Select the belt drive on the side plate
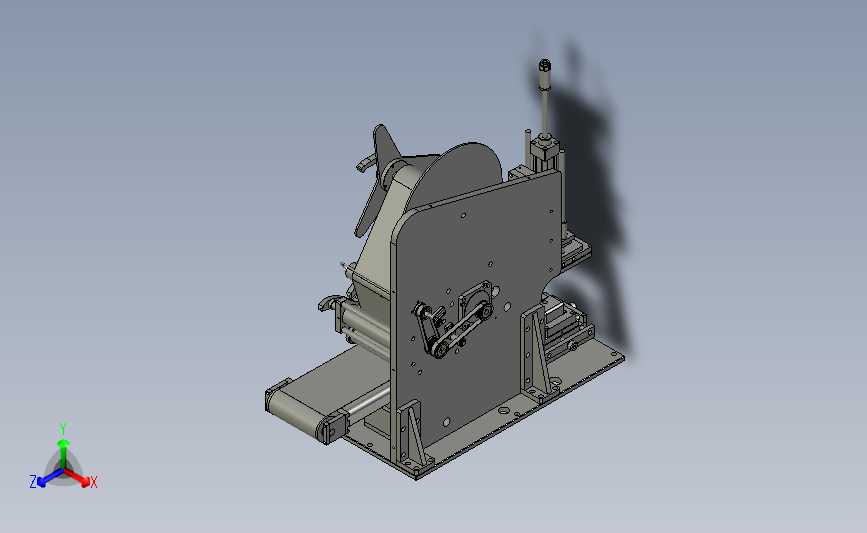Viewport: 867px width, 533px height. click(x=453, y=329)
